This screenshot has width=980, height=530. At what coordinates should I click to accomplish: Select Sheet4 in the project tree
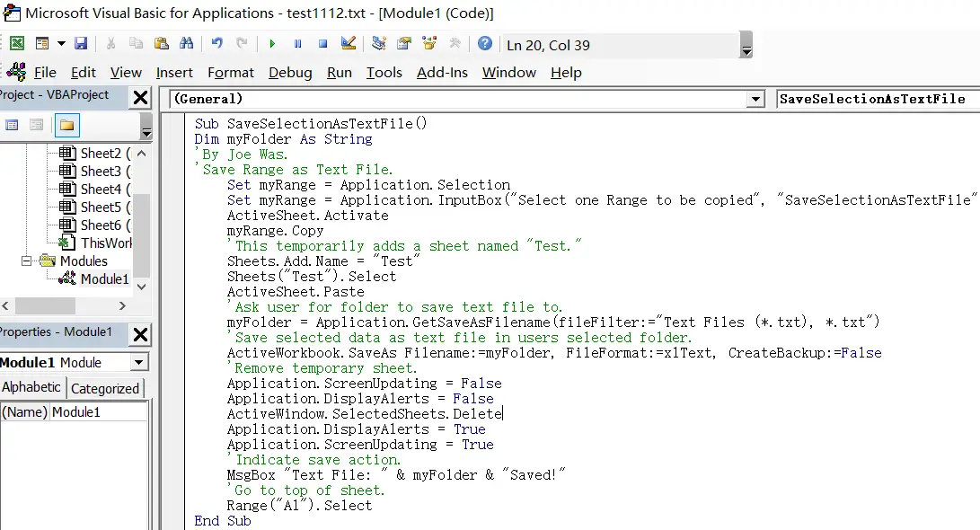[x=94, y=189]
